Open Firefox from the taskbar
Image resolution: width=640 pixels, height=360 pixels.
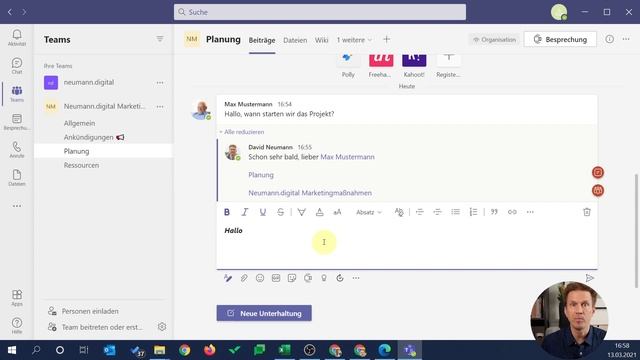(x=209, y=350)
